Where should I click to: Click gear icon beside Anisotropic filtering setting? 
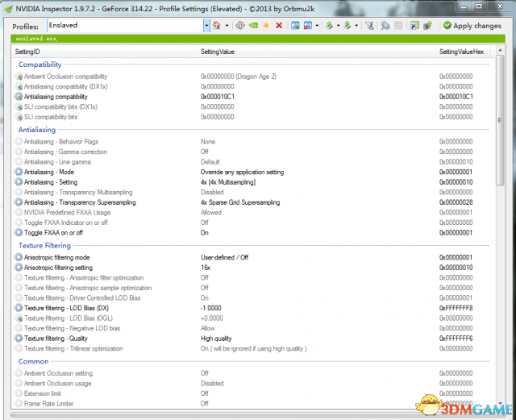19,268
